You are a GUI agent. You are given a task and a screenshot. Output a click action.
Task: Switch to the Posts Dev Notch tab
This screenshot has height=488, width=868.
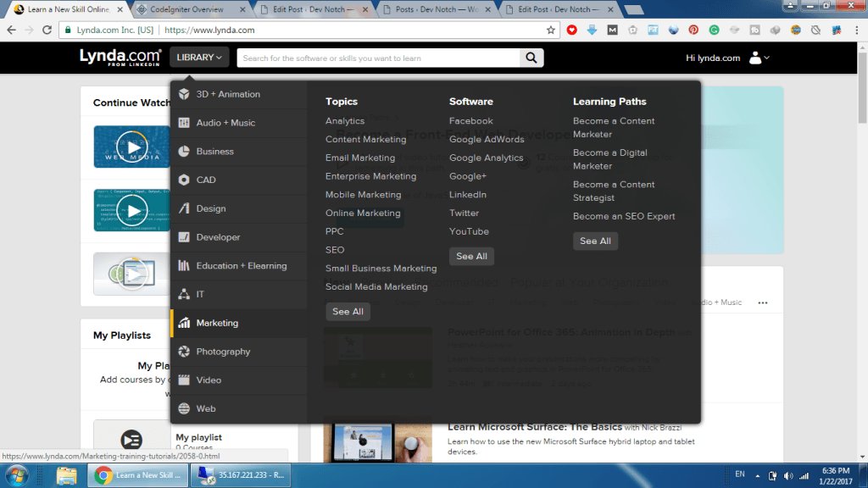(437, 9)
